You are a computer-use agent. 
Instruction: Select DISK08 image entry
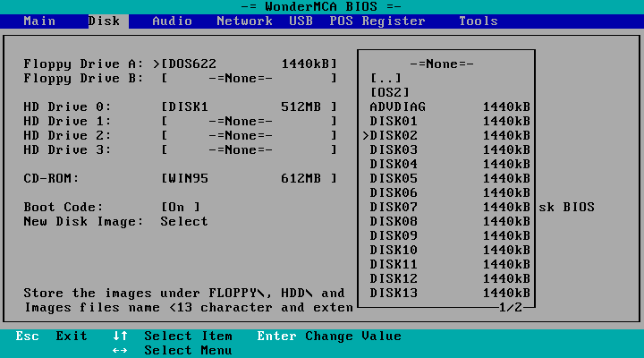tap(450, 221)
